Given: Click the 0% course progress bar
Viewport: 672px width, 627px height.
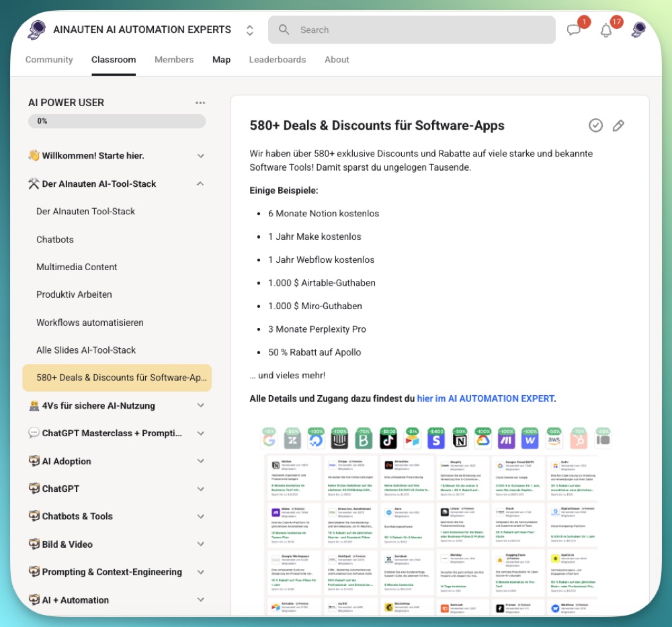Looking at the screenshot, I should [117, 121].
